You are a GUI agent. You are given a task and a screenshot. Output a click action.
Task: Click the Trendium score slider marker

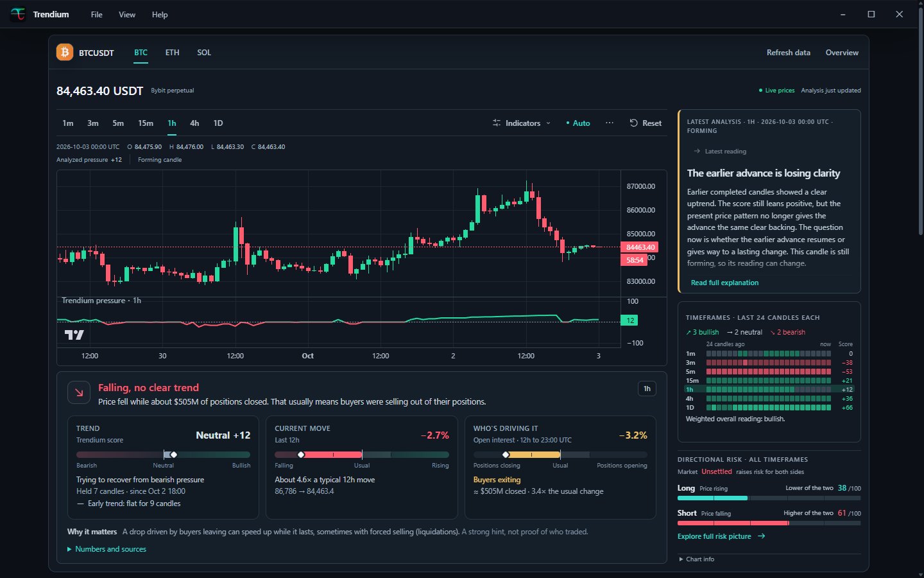tap(173, 455)
